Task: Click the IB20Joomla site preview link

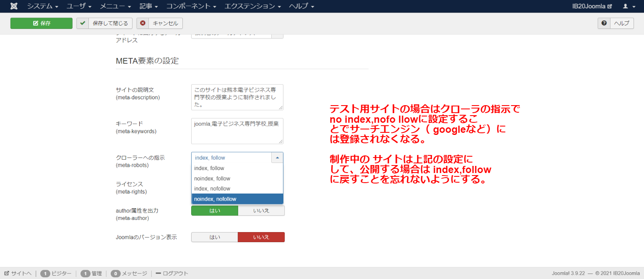Action: (592, 6)
